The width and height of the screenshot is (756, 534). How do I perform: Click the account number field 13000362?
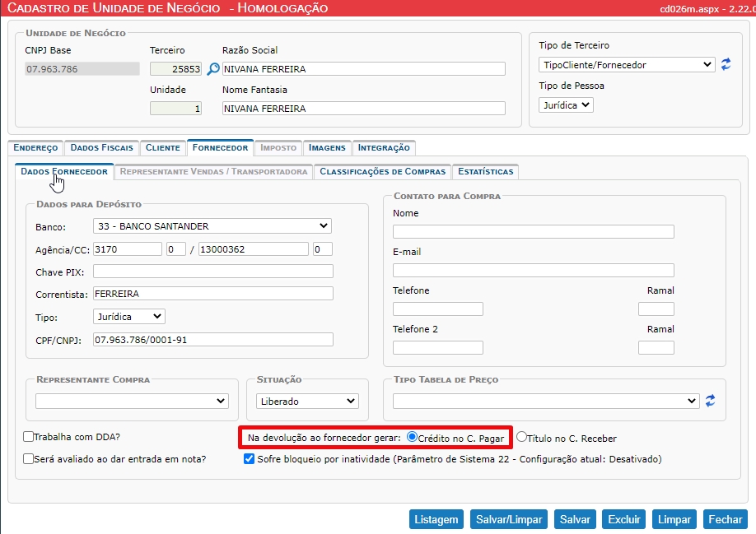(253, 249)
